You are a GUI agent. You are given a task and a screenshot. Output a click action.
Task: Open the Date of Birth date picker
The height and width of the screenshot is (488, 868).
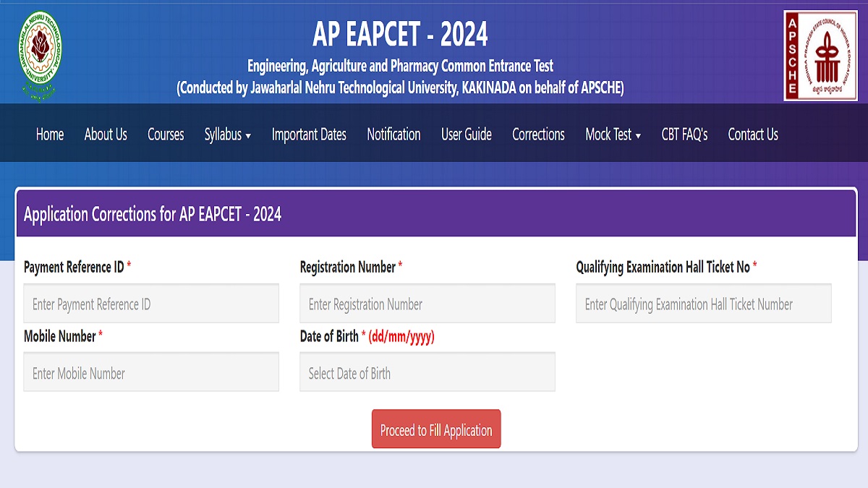click(427, 372)
